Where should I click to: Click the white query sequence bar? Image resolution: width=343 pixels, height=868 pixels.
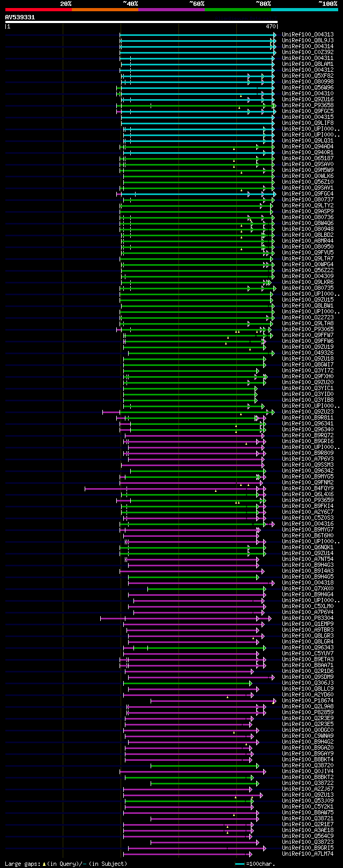pos(141,22)
